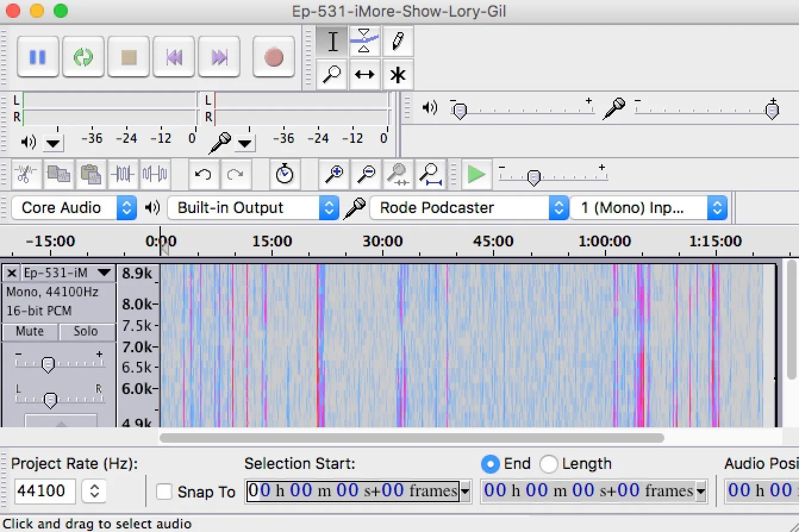Select the Length radio button
Image resolution: width=799 pixels, height=532 pixels.
click(548, 464)
